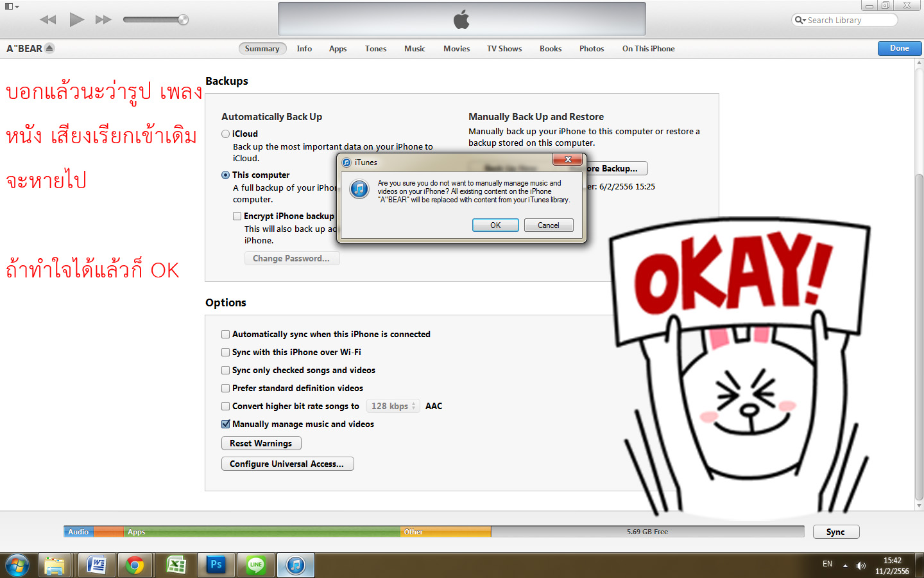Click the iTunes taskbar icon

tap(296, 565)
